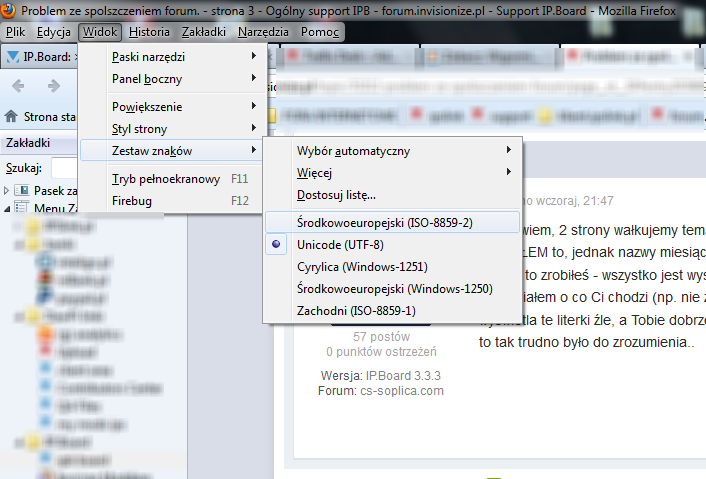Open the Narzędzia menu
Screen dimensions: 706x479
point(263,32)
